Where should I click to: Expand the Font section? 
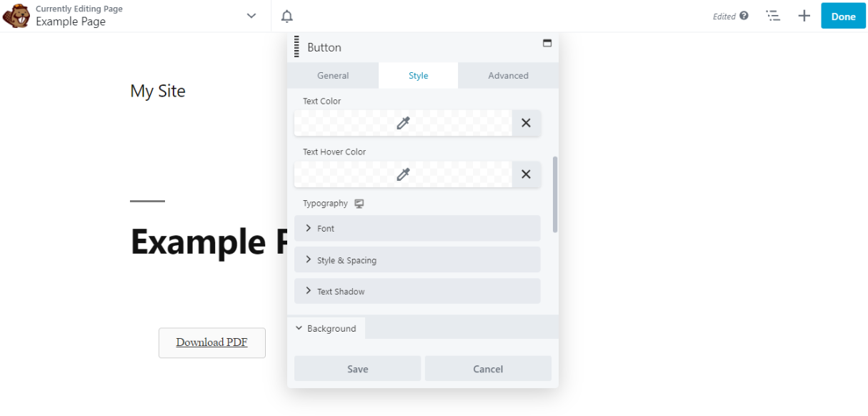click(417, 228)
